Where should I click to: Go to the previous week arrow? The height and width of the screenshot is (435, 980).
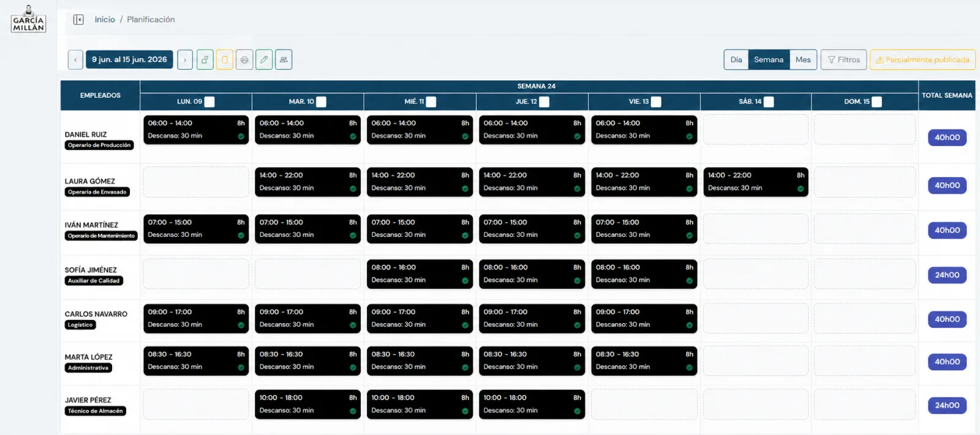click(75, 59)
